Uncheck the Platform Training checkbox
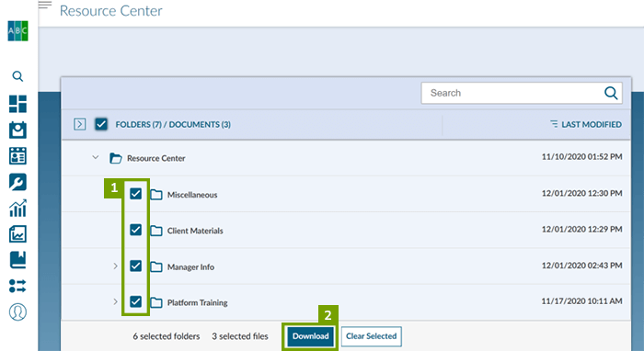Image resolution: width=644 pixels, height=351 pixels. tap(135, 301)
